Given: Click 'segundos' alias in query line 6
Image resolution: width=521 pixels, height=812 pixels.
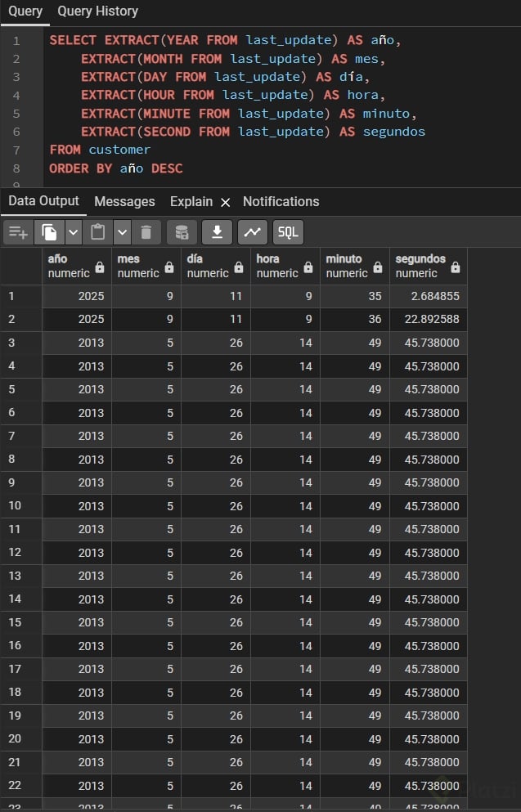Looking at the screenshot, I should [x=393, y=132].
